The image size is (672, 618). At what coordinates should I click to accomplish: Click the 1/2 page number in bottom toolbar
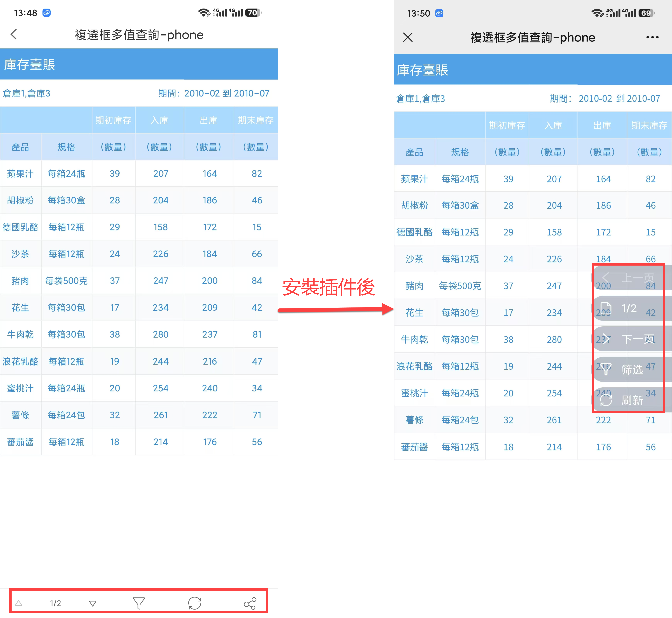[x=56, y=603]
